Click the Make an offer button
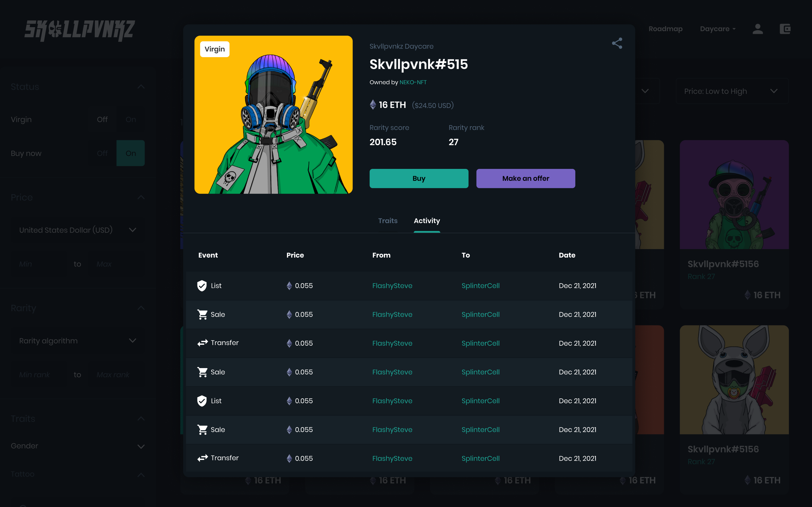812x507 pixels. tap(525, 178)
